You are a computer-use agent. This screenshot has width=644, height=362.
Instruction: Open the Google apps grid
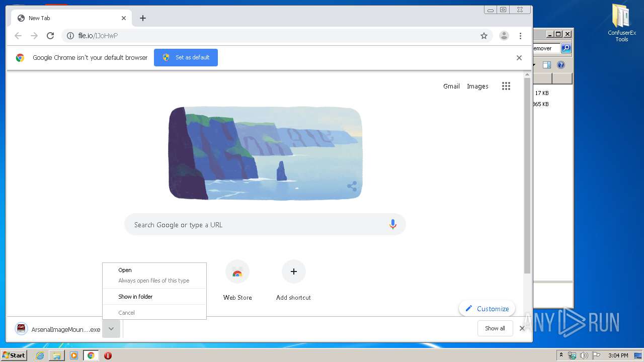tap(506, 86)
